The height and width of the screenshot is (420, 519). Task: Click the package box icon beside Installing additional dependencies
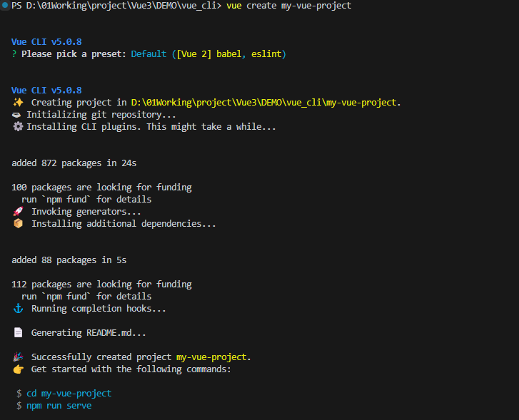tap(18, 224)
